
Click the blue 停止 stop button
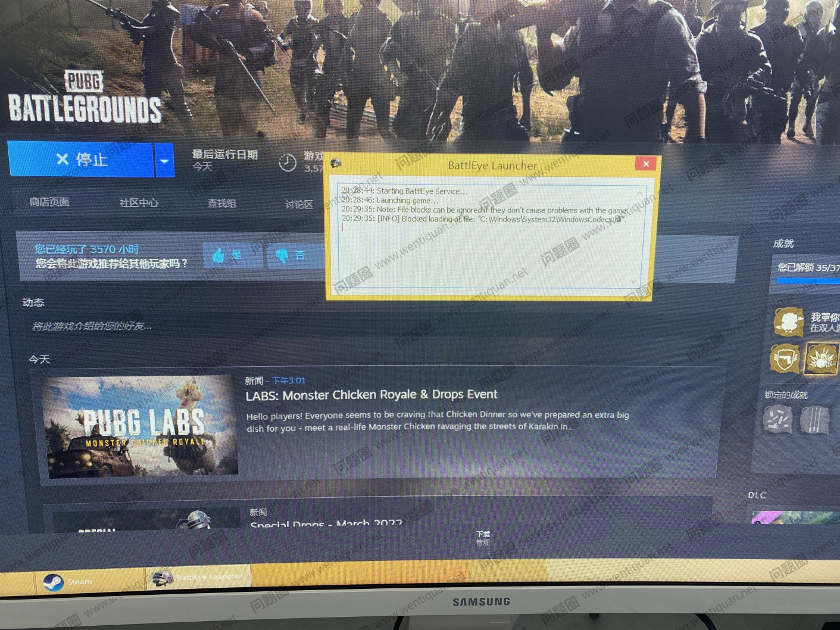[x=81, y=160]
